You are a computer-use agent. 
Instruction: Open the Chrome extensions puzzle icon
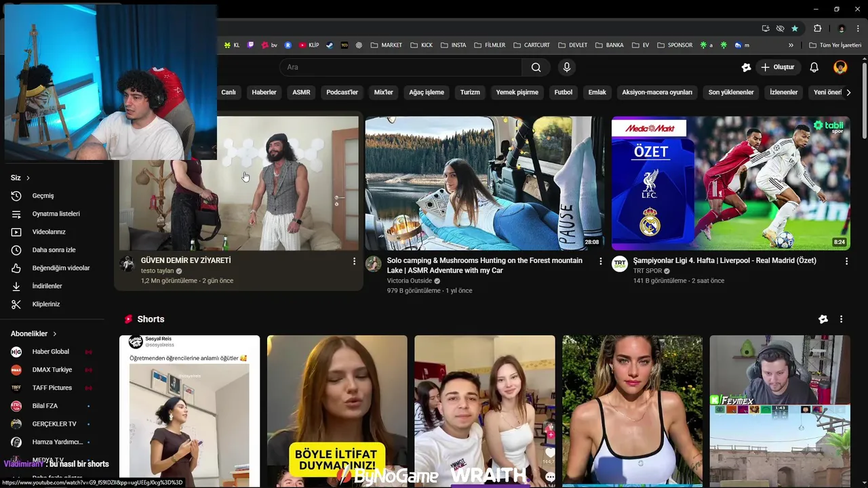[817, 28]
